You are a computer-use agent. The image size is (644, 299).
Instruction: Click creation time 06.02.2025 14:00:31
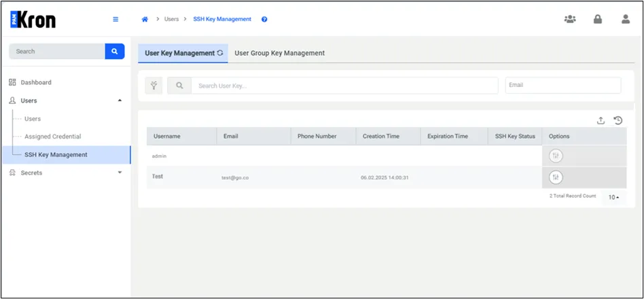(384, 177)
